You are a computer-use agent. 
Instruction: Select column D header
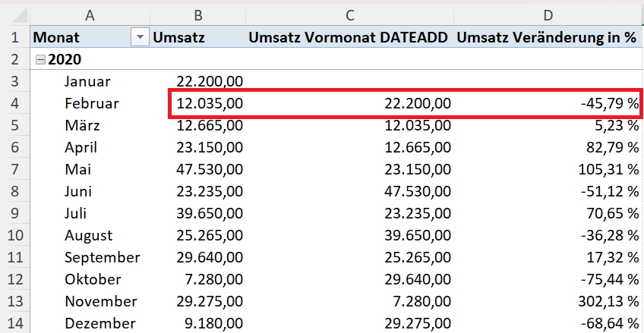pyautogui.click(x=547, y=14)
